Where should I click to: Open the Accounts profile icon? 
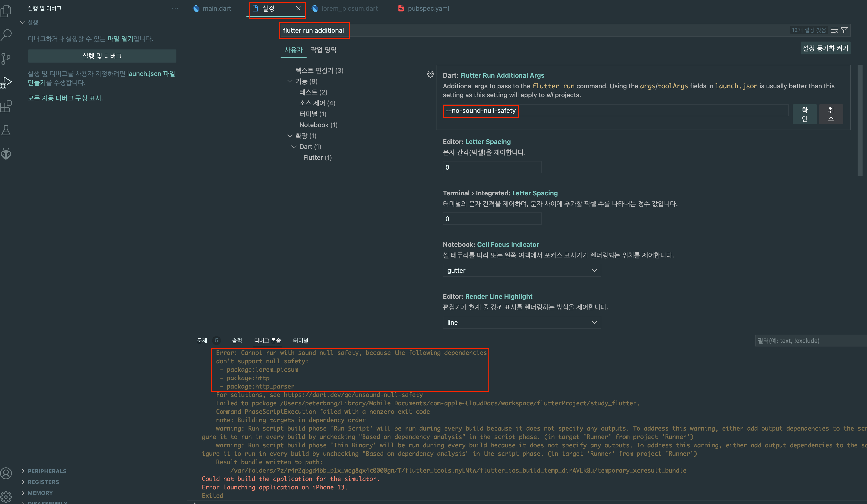(6, 473)
